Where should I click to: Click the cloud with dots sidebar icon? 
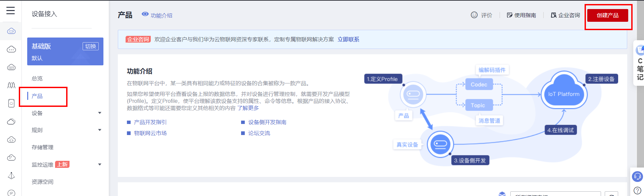(x=11, y=49)
